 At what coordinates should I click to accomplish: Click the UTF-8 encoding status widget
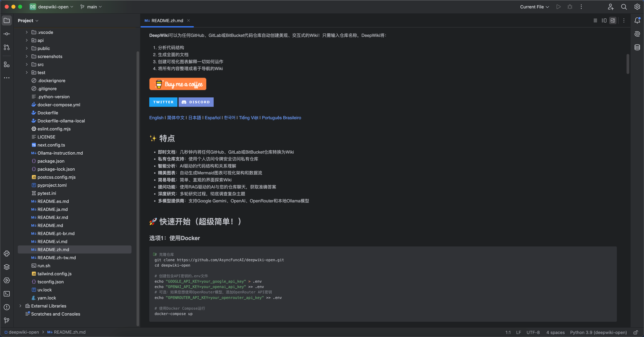pyautogui.click(x=533, y=332)
